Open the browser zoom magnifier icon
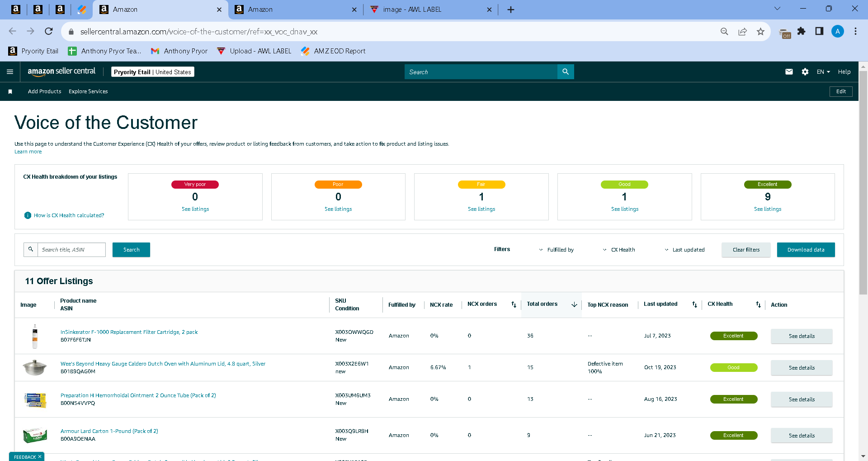Image resolution: width=868 pixels, height=461 pixels. point(724,31)
